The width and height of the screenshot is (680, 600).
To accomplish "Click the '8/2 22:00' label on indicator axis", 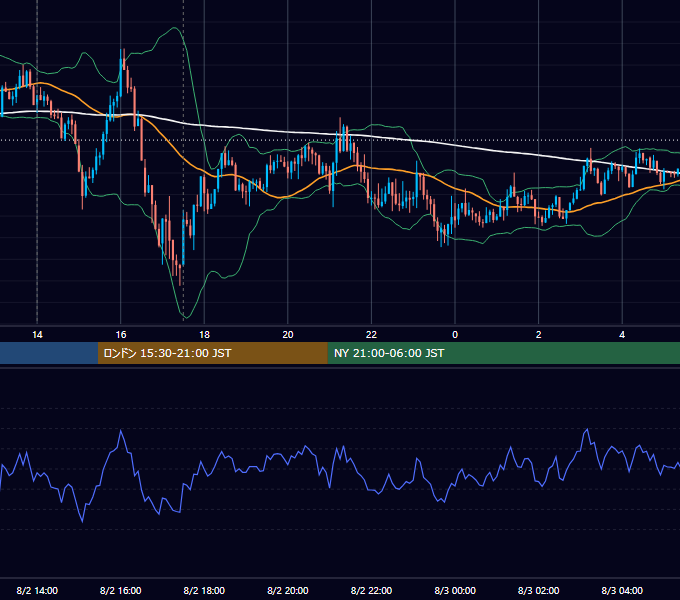I will pyautogui.click(x=371, y=590).
